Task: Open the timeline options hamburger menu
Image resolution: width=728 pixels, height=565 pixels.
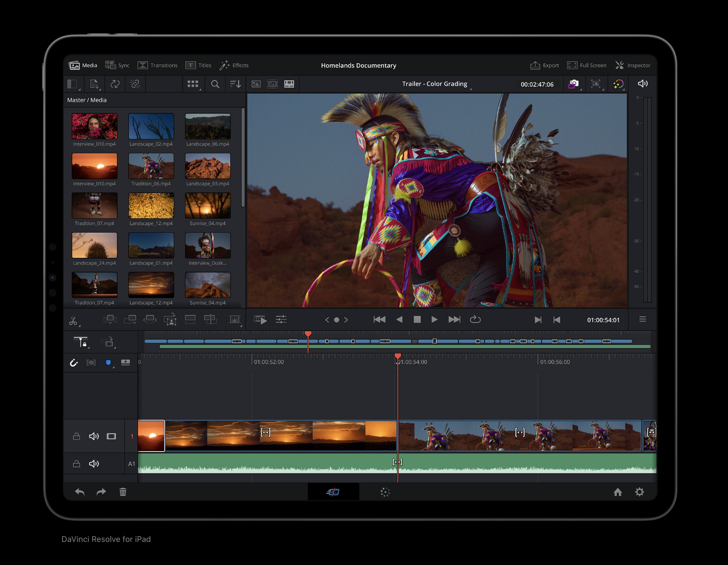Action: (642, 320)
